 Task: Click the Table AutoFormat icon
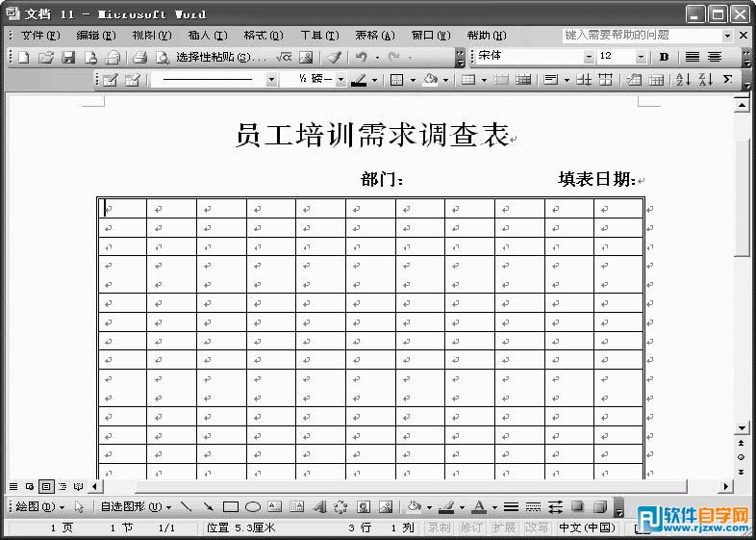pos(635,80)
